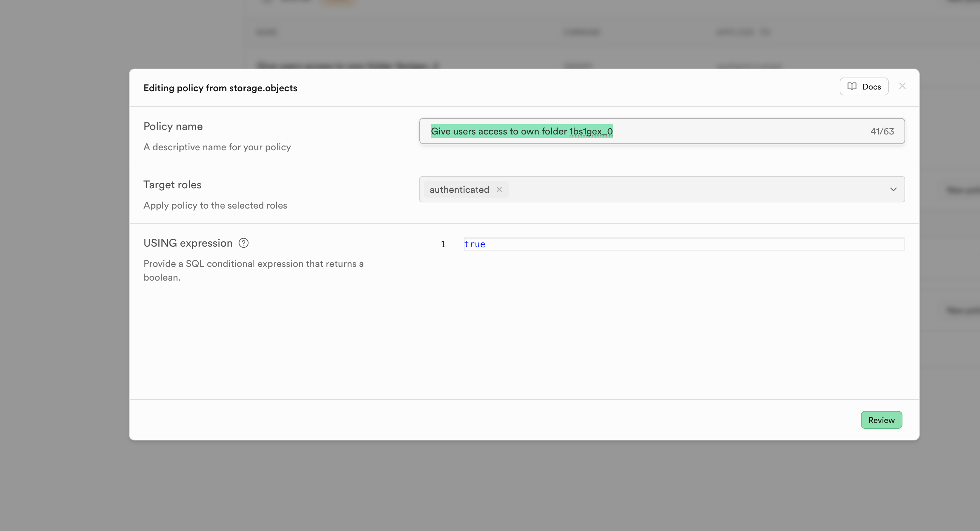Click the authenticated role chip label

click(459, 189)
